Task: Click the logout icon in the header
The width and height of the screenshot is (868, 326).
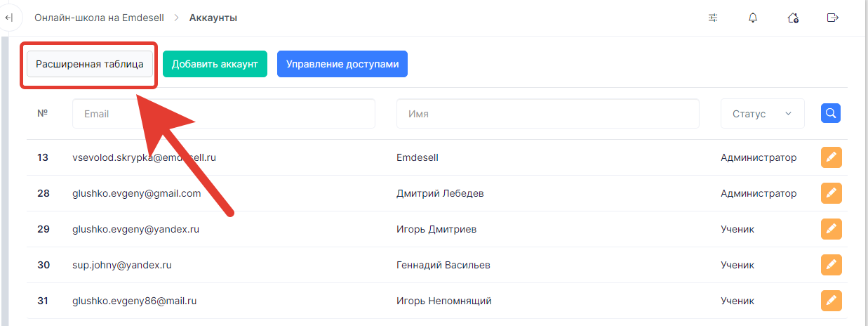Action: [833, 18]
